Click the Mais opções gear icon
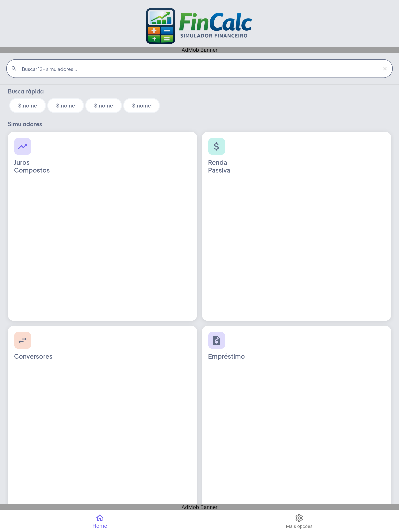 click(299, 518)
